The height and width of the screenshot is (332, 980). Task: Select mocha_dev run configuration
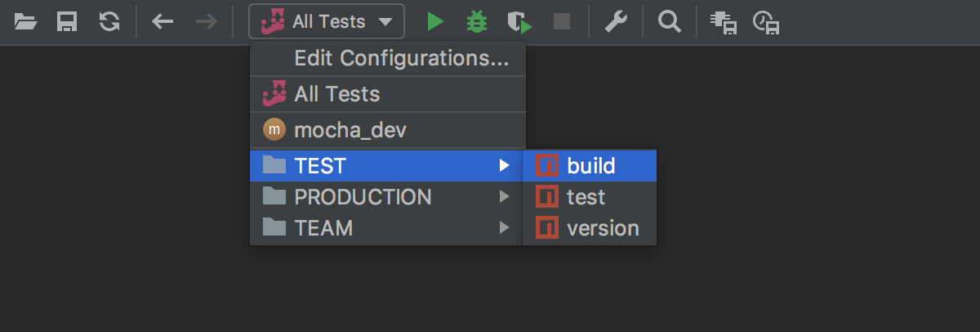point(350,130)
